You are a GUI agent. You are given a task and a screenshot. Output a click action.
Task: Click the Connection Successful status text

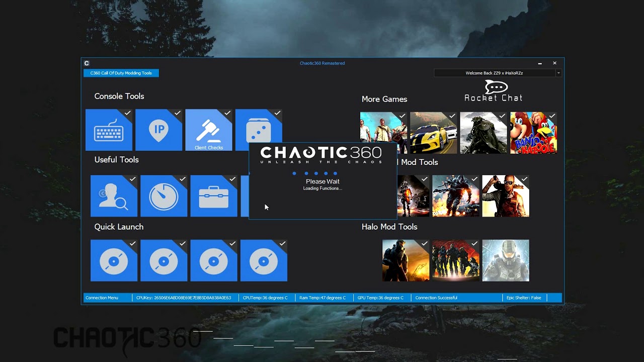pos(436,298)
